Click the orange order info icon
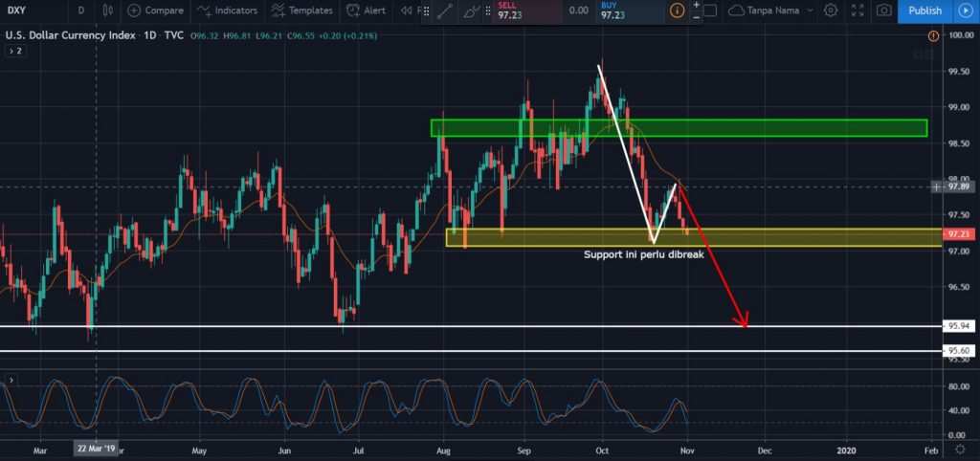Screen dimensions: 980x461 point(677,11)
